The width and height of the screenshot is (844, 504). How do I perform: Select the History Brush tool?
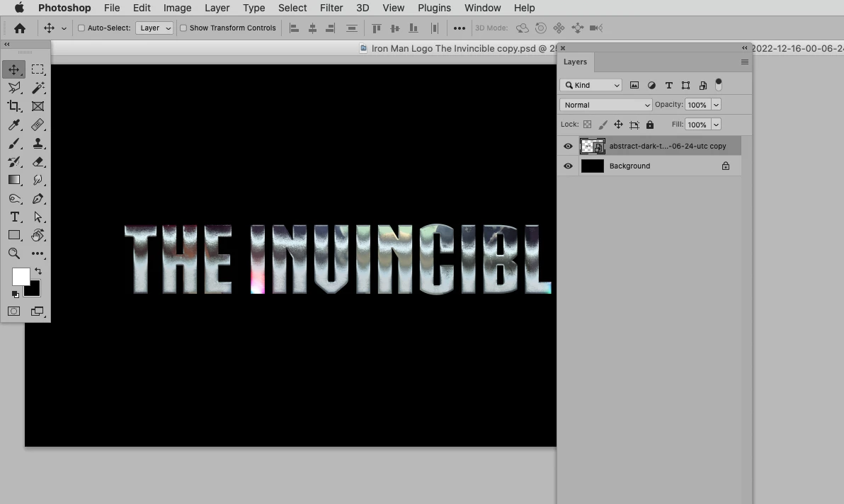14,161
